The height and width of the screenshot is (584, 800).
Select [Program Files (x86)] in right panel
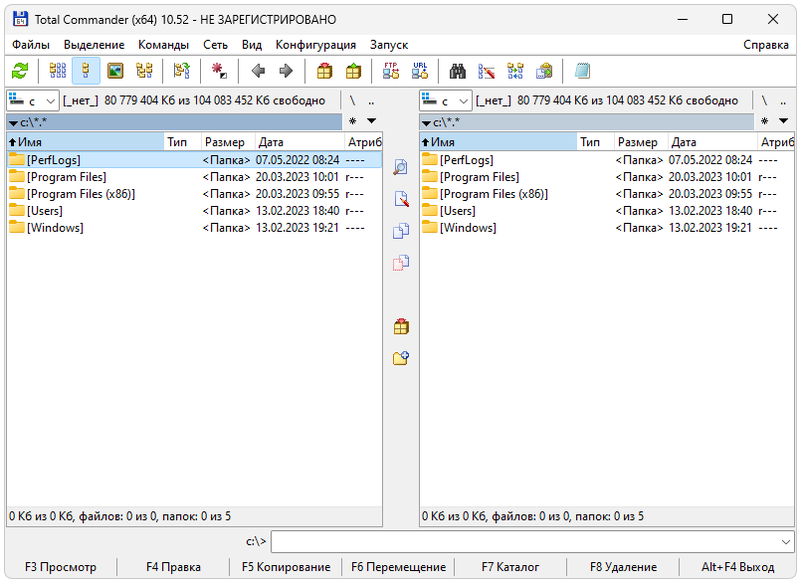(x=607, y=194)
